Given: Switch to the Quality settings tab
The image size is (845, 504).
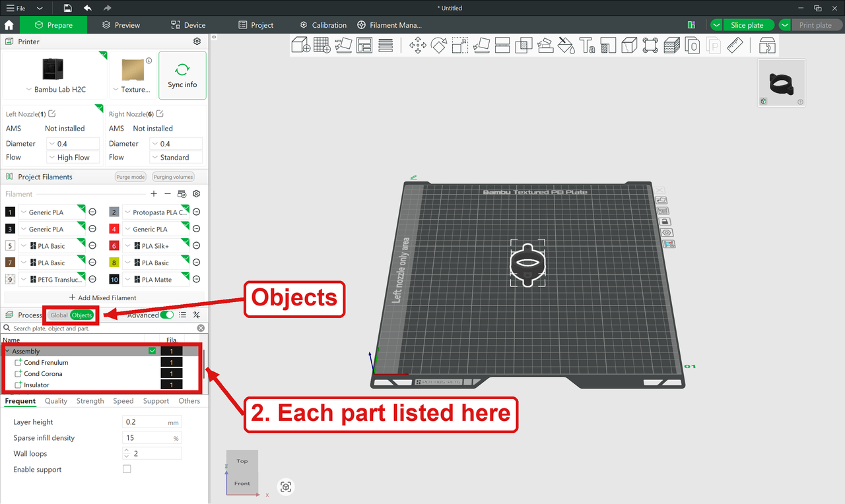Looking at the screenshot, I should [x=56, y=400].
